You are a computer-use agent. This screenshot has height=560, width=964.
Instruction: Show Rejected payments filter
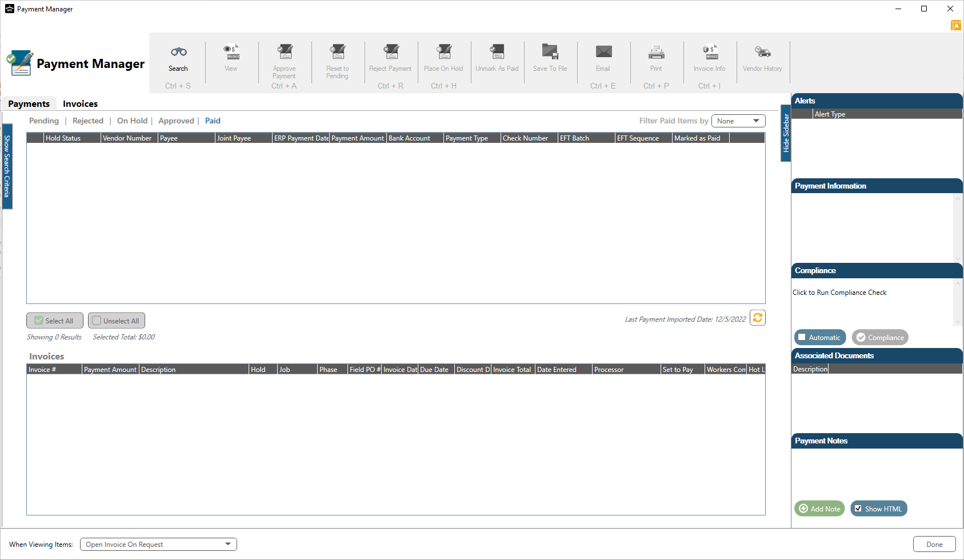(88, 121)
